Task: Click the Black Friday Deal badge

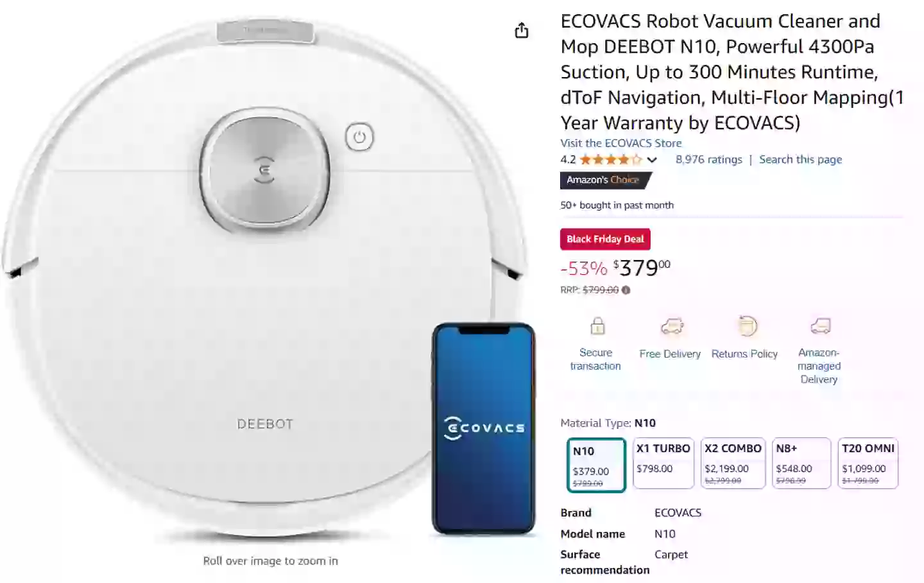Action: [605, 239]
